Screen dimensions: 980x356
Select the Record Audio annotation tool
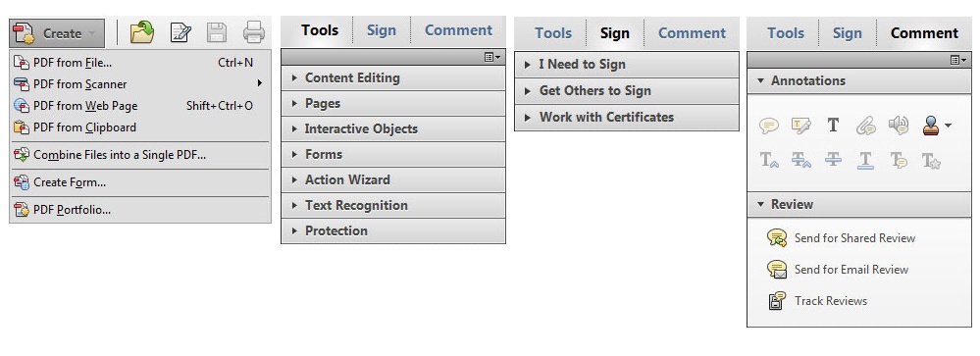pyautogui.click(x=899, y=127)
